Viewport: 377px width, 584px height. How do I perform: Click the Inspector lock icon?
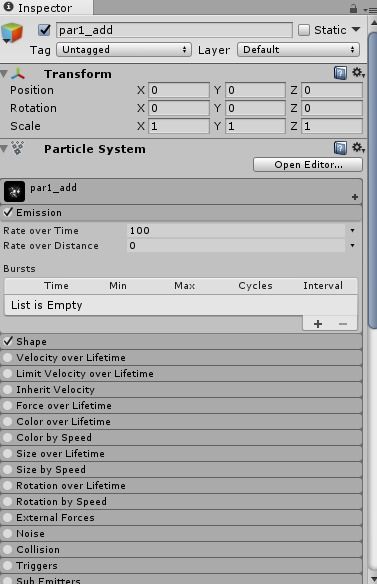(354, 9)
